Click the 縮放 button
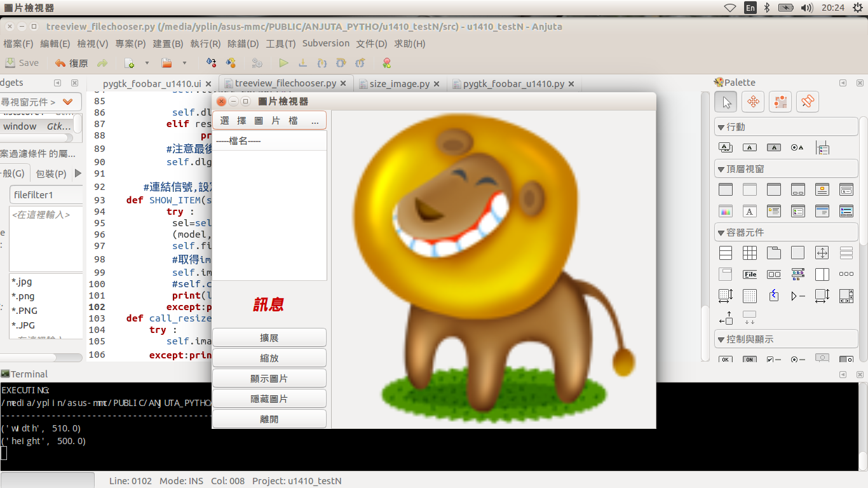Viewport: 868px width, 488px height. (x=269, y=358)
